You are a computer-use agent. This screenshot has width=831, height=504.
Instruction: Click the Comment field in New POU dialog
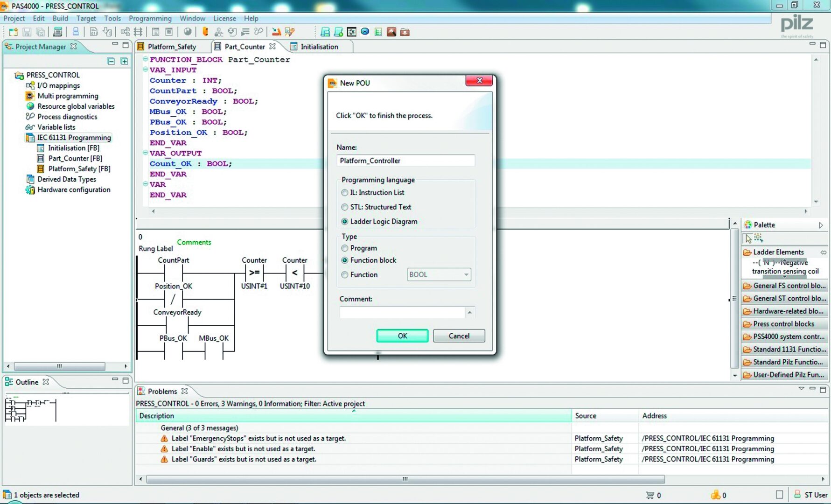pyautogui.click(x=402, y=312)
